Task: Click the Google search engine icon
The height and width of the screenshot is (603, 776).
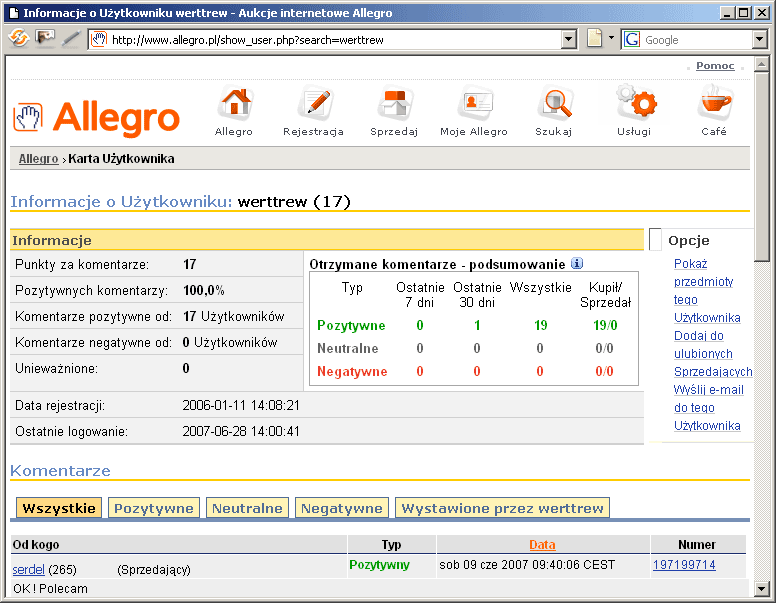Action: click(x=631, y=39)
